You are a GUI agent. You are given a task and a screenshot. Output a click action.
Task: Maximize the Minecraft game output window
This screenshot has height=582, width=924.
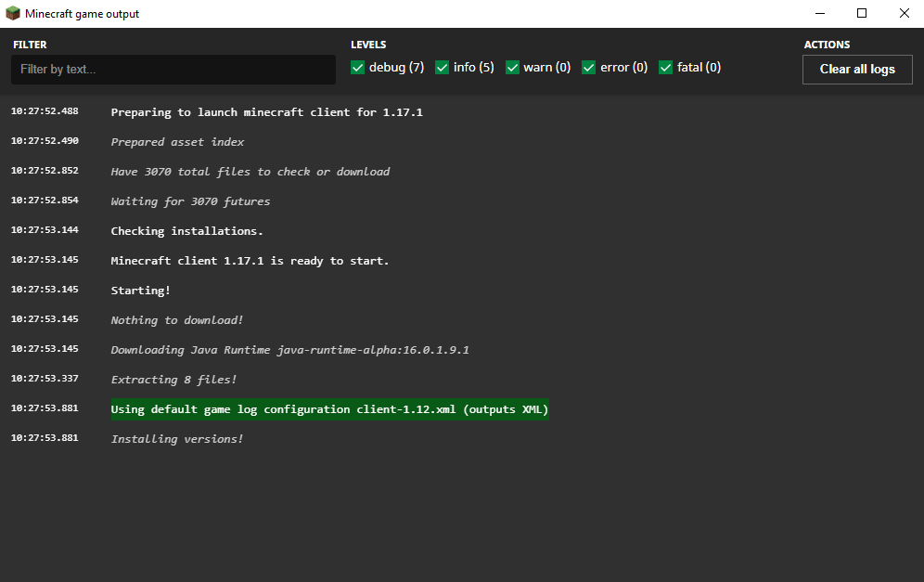pos(862,14)
